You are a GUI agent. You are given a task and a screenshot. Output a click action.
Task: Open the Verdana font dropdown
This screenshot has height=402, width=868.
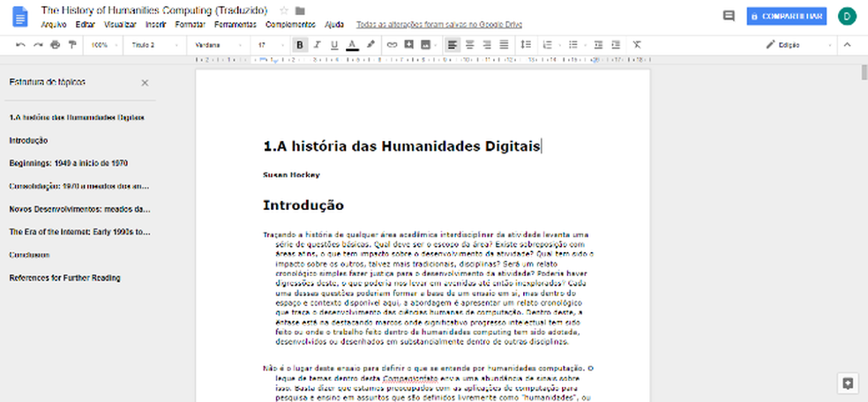pos(219,45)
